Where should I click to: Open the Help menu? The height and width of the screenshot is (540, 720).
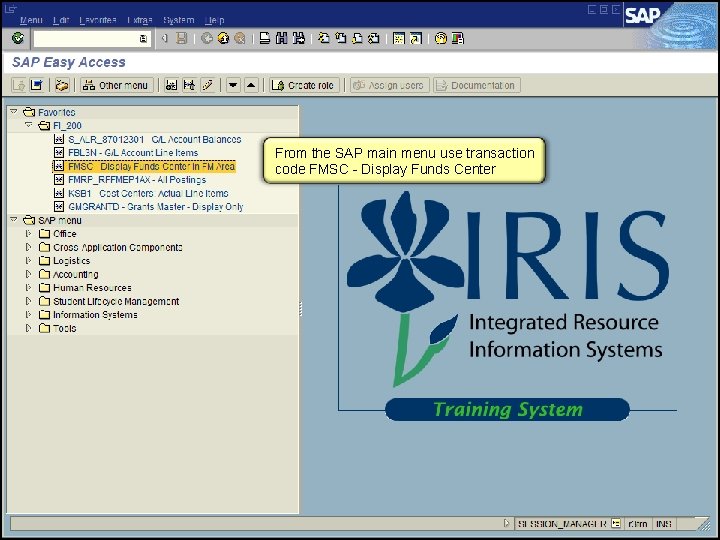coord(214,20)
